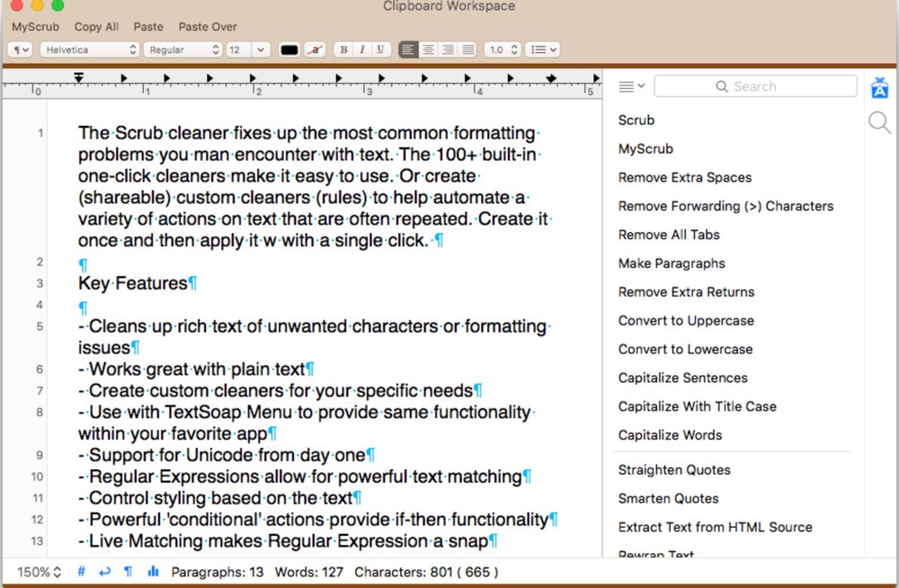Open the Helvetica font family dropdown
The height and width of the screenshot is (588, 899).
click(x=89, y=50)
